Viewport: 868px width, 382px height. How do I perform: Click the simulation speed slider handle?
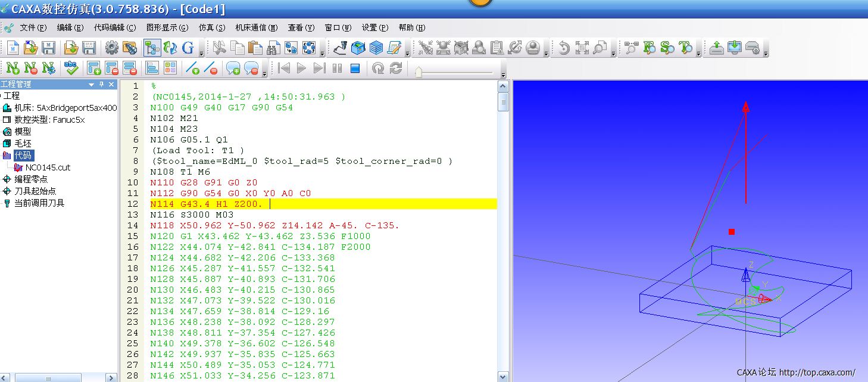419,72
